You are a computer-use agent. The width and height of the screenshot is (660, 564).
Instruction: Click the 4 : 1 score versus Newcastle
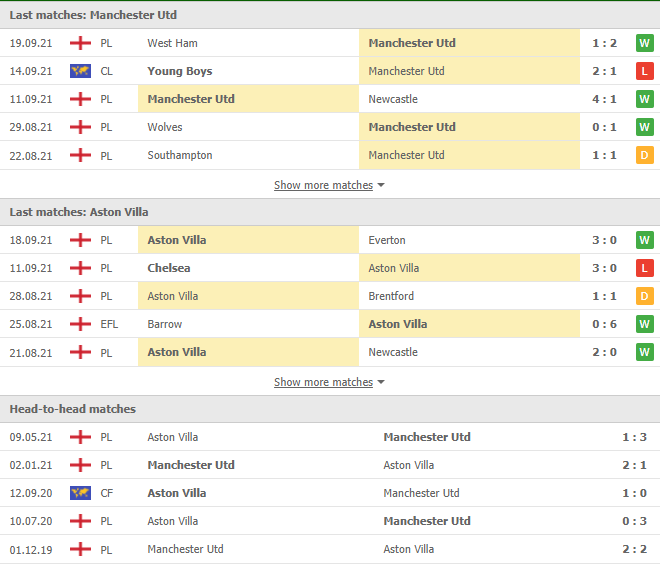604,99
